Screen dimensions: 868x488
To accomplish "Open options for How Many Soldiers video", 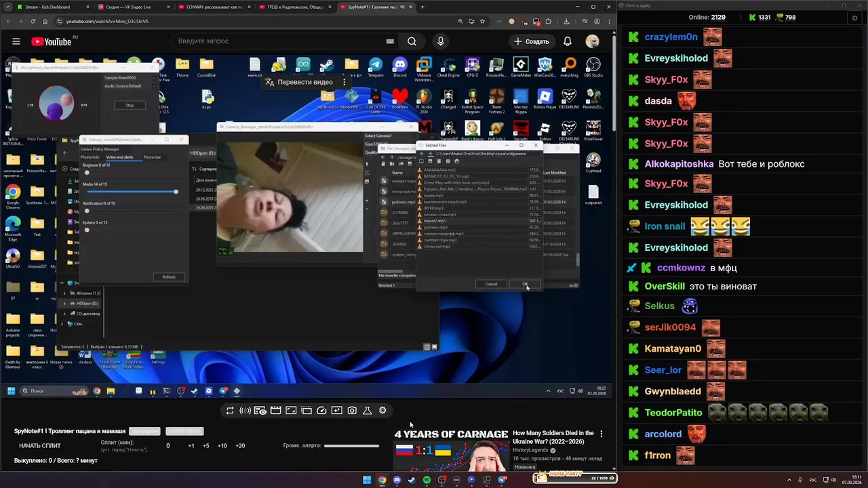I will (x=601, y=434).
